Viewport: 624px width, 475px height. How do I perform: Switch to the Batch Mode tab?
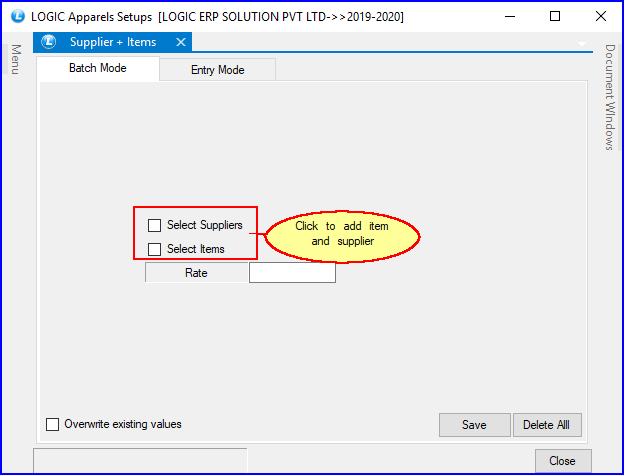pos(98,69)
